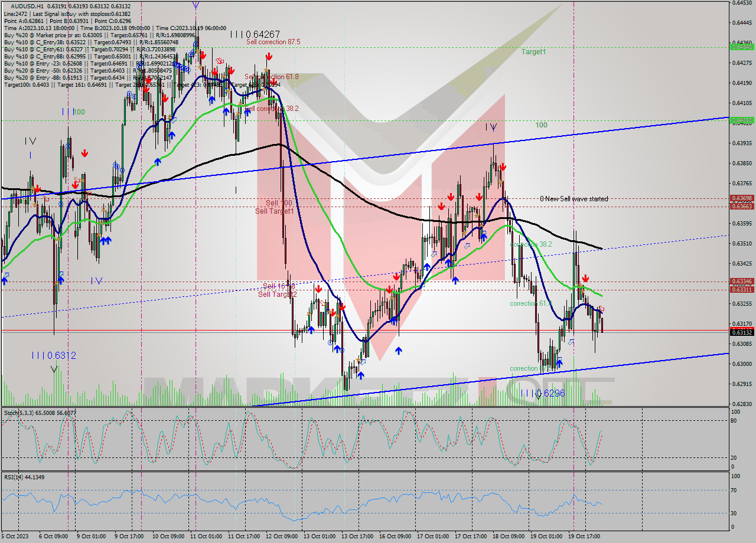
Task: Click the blue 'I I I 100' label
Action: pos(73,112)
